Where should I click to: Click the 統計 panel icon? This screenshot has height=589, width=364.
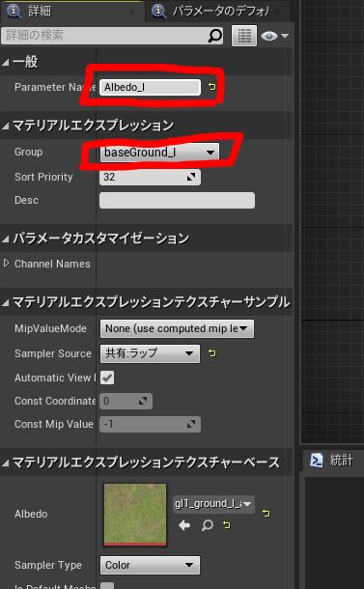[x=317, y=461]
